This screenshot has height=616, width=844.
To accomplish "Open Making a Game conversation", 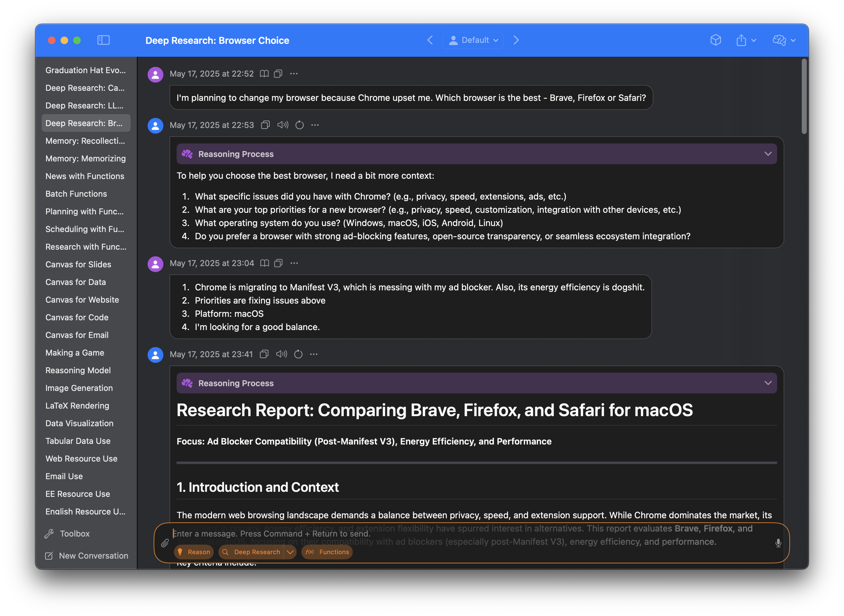I will (86, 353).
